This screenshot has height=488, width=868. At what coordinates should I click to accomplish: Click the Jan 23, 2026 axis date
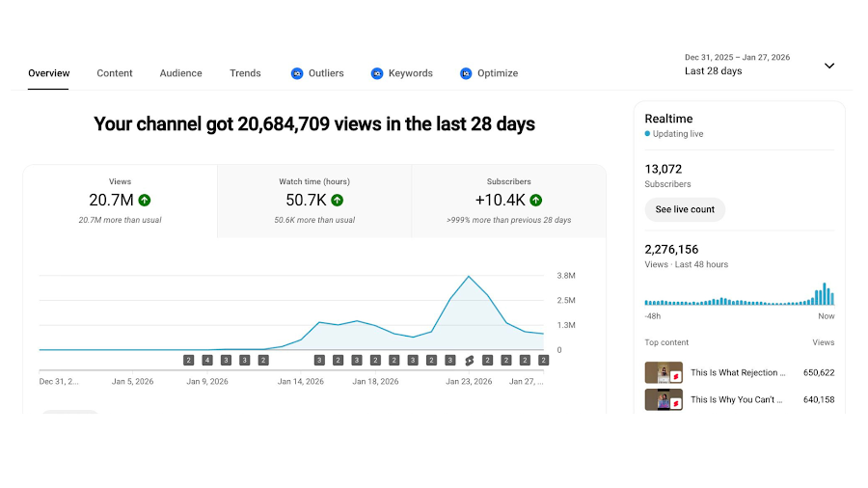(469, 382)
